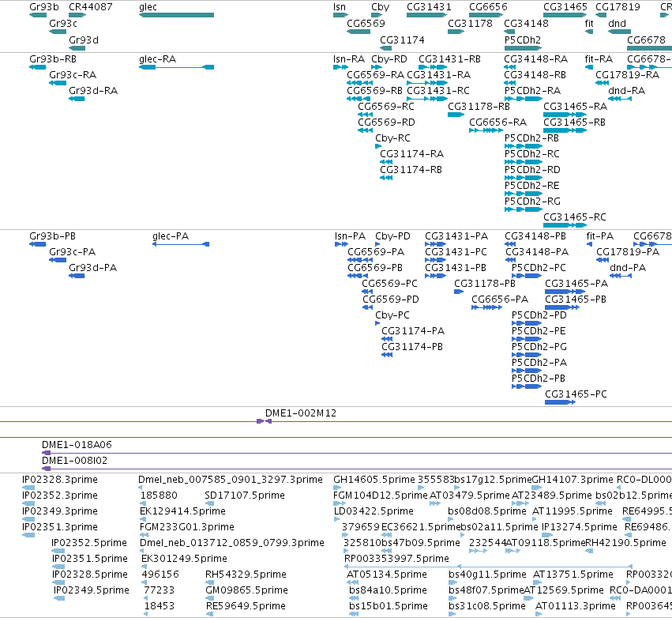Click the FGM233G01.3prime EST label

pos(186,526)
